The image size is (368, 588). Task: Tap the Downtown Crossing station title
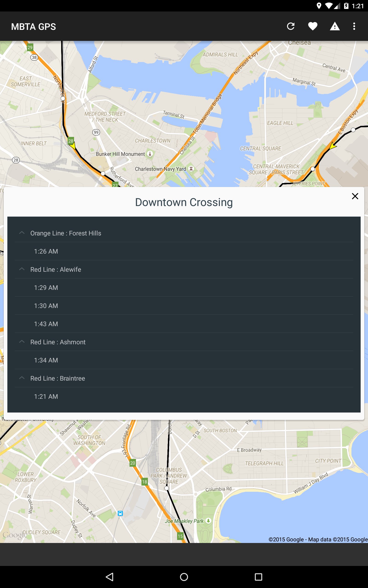(x=184, y=202)
